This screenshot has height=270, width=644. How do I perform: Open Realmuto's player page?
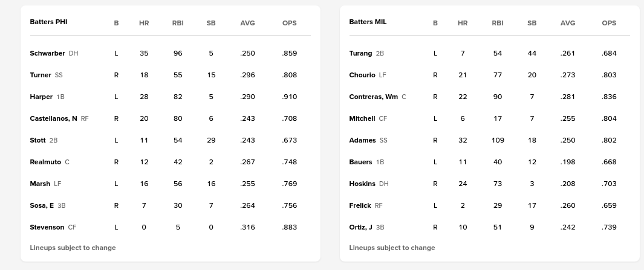(x=45, y=162)
